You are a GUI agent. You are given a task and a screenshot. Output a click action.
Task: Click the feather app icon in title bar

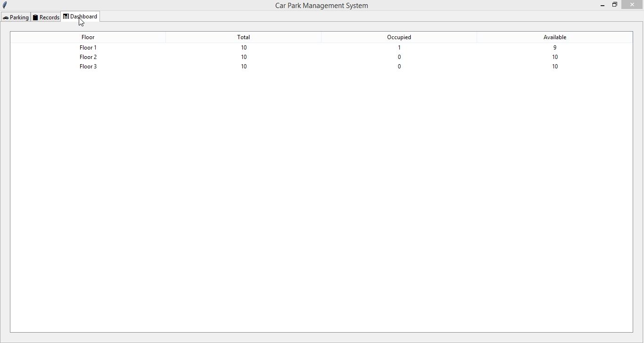(x=5, y=5)
